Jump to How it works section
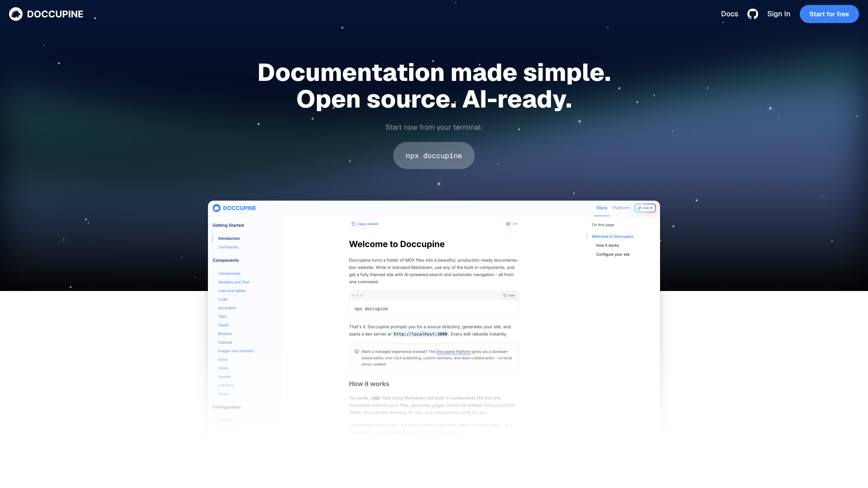 607,245
